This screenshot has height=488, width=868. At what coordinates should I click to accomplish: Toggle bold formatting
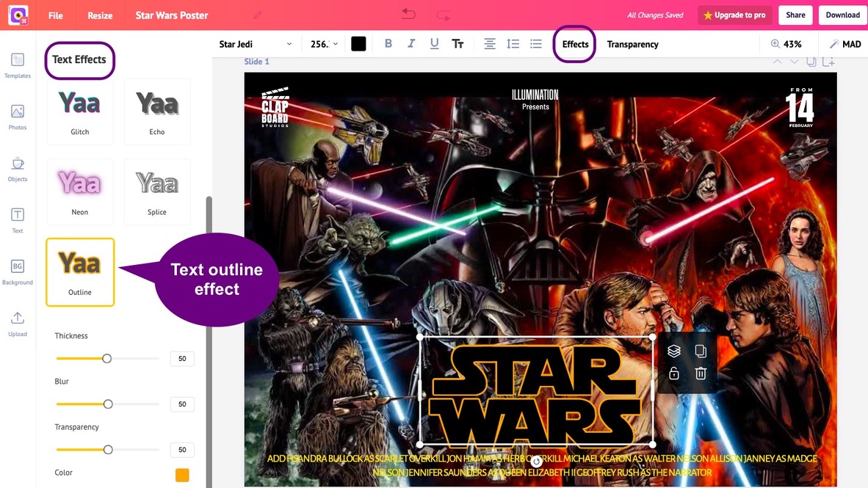[388, 43]
